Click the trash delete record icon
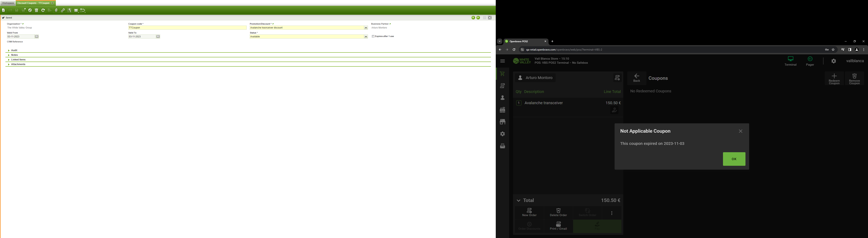The width and height of the screenshot is (868, 238). 37,10
